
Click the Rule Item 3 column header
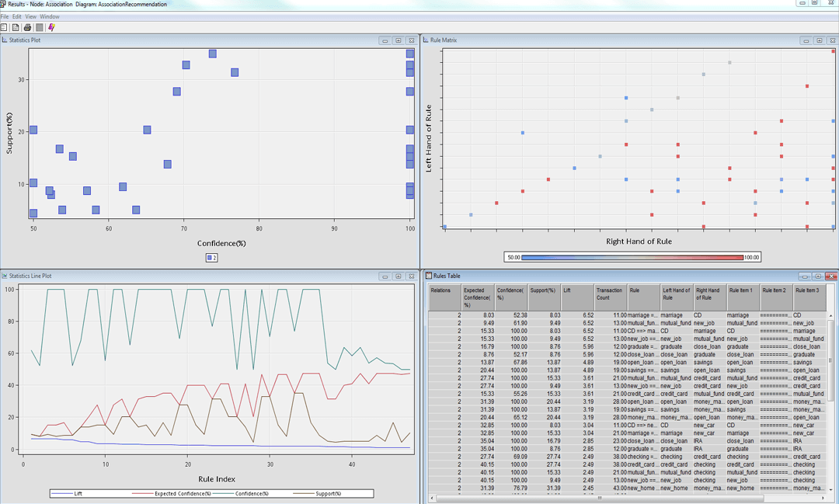pyautogui.click(x=809, y=297)
